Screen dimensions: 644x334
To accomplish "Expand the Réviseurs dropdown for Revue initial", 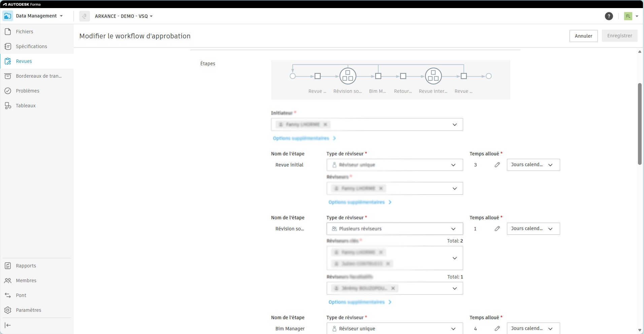I will tap(455, 189).
